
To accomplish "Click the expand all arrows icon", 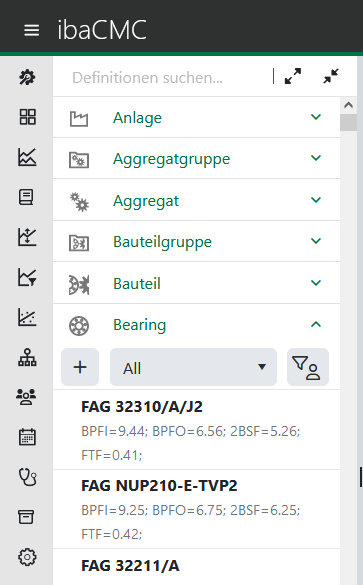I will pyautogui.click(x=293, y=76).
